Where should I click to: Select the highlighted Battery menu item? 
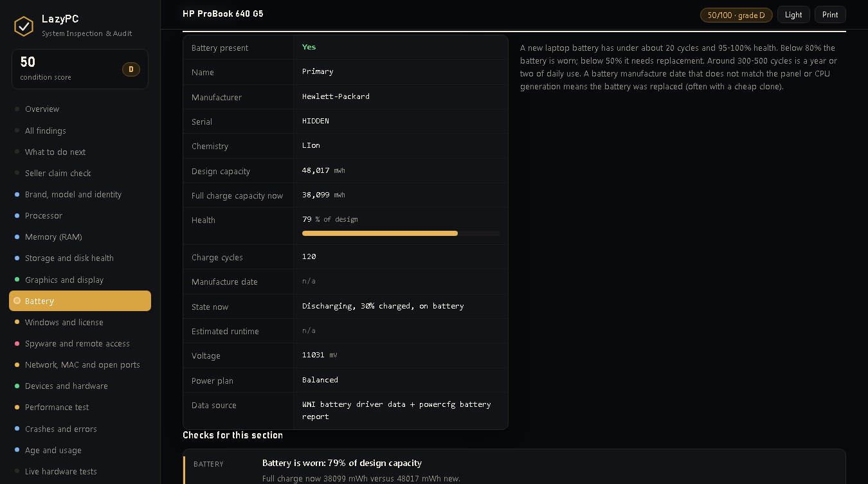[x=80, y=301]
